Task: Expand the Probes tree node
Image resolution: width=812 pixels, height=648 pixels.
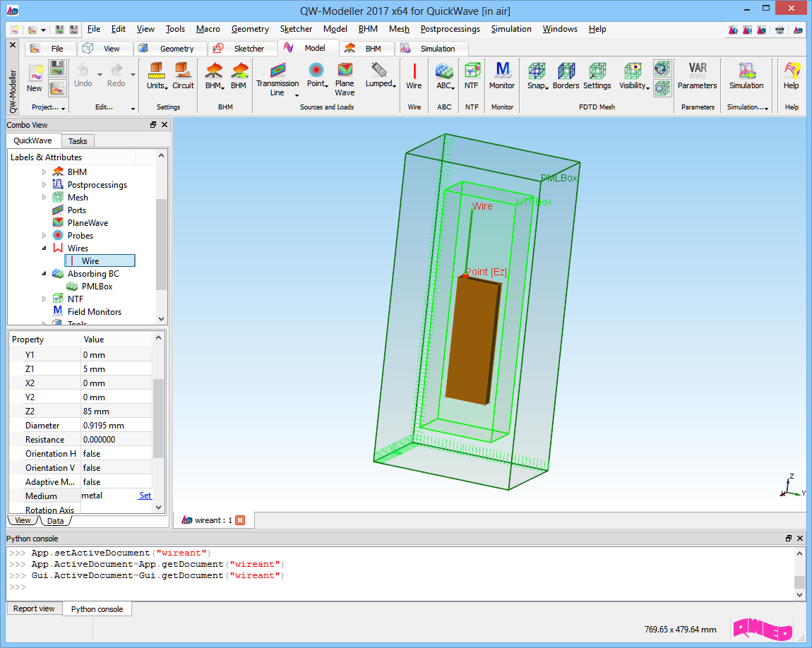Action: tap(44, 236)
